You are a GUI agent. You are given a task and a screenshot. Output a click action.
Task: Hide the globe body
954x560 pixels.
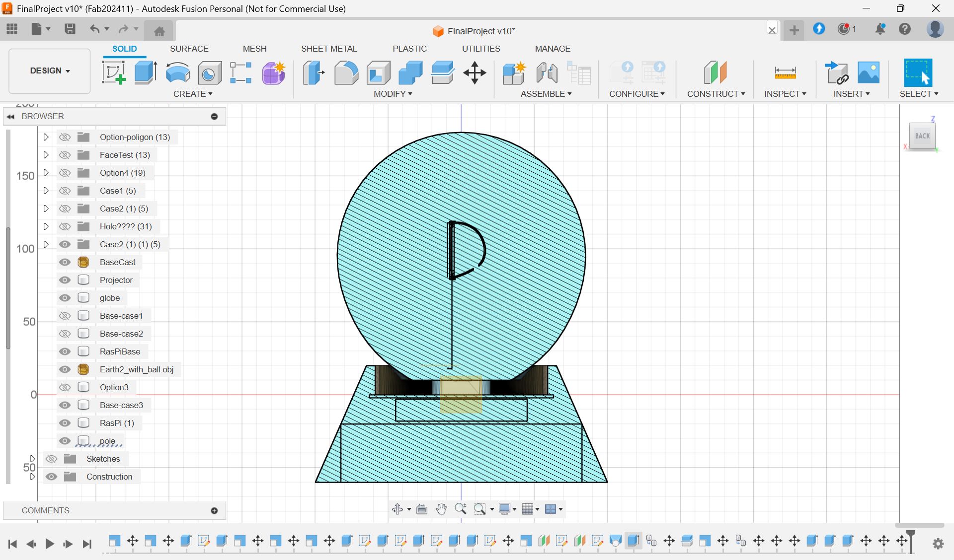65,298
